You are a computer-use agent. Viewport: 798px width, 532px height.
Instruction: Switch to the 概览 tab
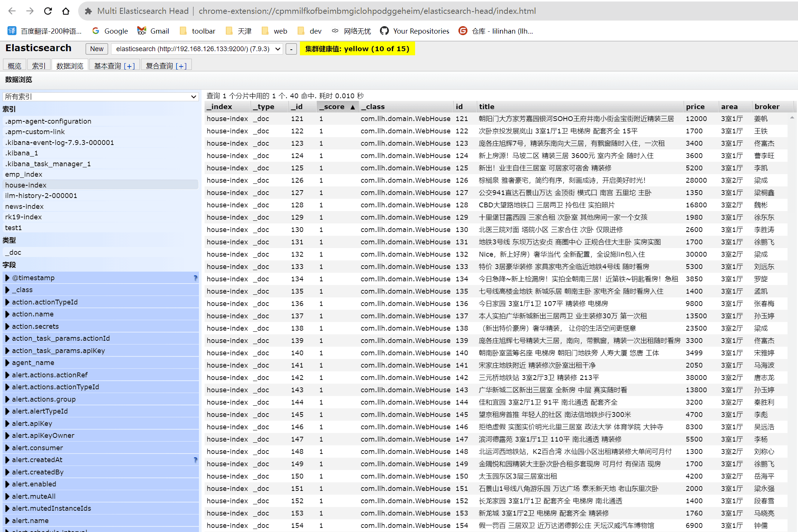click(14, 65)
